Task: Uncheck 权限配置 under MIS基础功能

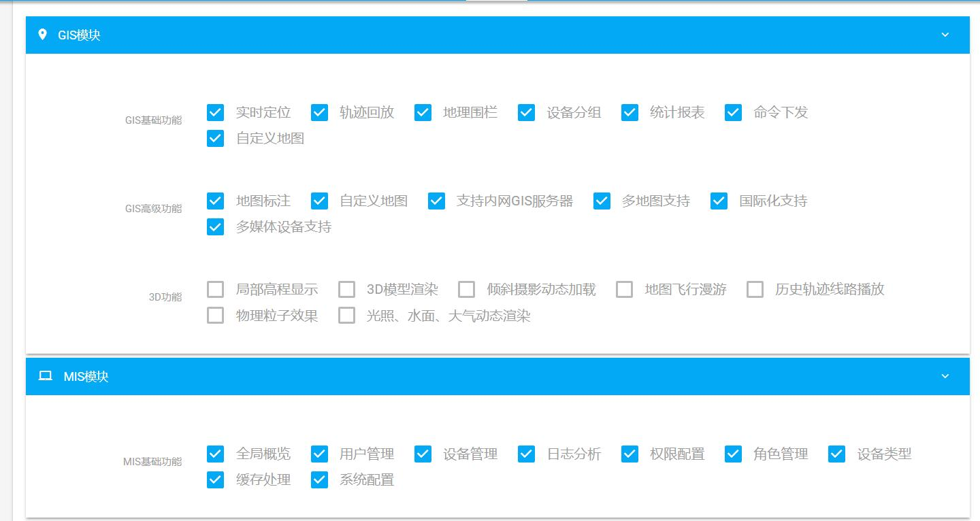Action: [630, 454]
